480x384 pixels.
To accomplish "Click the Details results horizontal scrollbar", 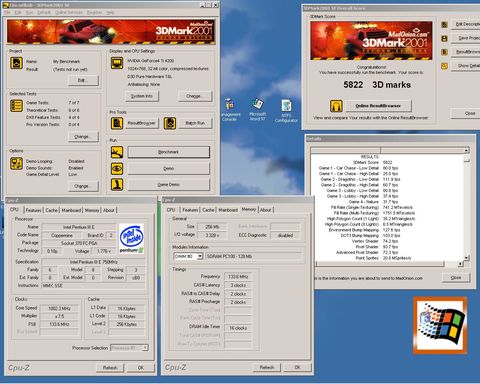I will [x=390, y=264].
